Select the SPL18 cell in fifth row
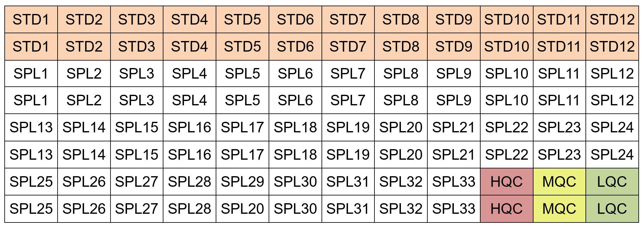The height and width of the screenshot is (229, 644). pyautogui.click(x=295, y=127)
